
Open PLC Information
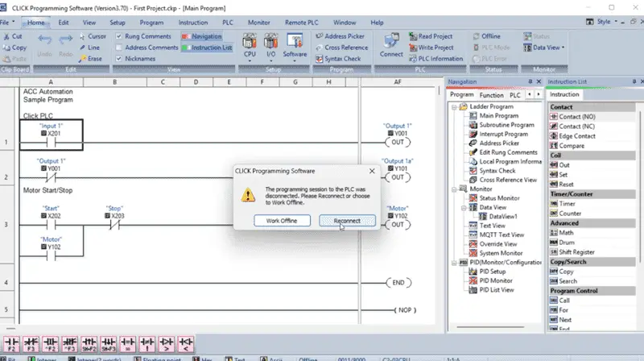[436, 59]
